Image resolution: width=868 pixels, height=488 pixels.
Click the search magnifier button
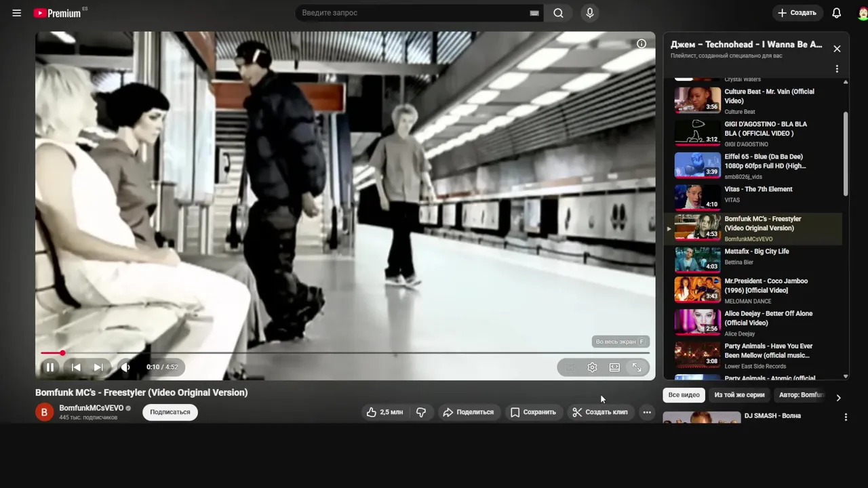[x=558, y=13]
